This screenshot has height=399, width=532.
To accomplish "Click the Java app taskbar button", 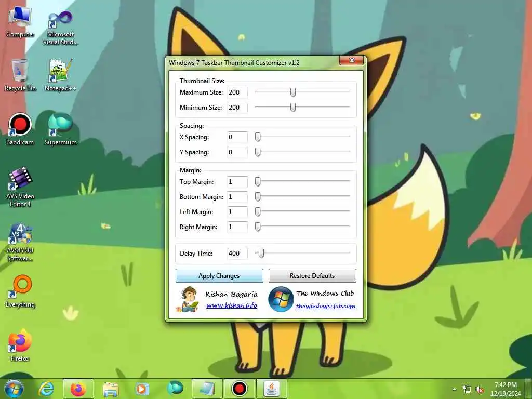I will pos(271,389).
